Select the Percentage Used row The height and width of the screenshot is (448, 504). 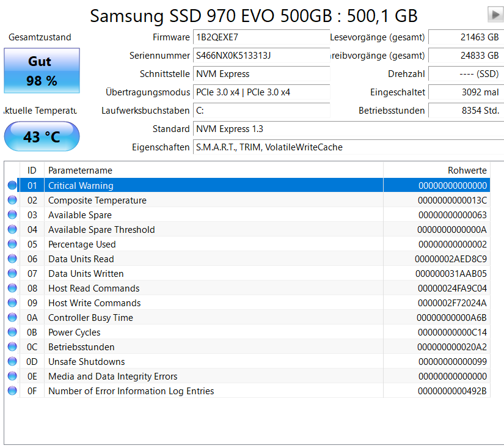point(247,244)
